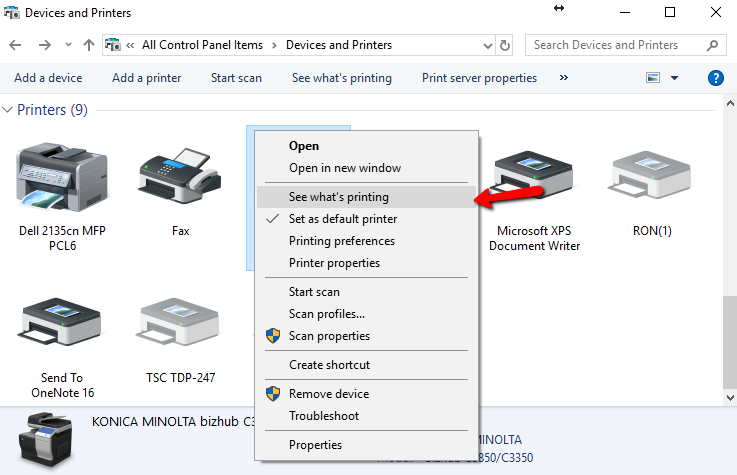The width and height of the screenshot is (737, 475).
Task: Select the Dell 2135cn MFP PCL6 printer icon
Action: pyautogui.click(x=62, y=177)
